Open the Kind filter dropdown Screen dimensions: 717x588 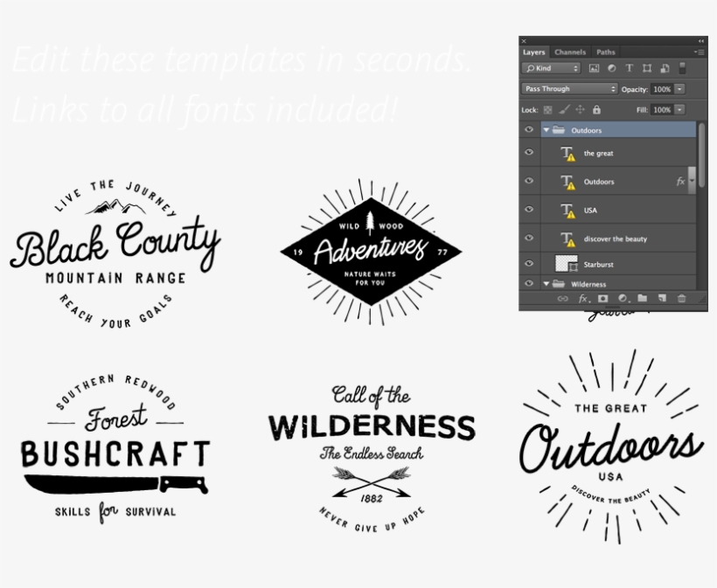pos(551,68)
